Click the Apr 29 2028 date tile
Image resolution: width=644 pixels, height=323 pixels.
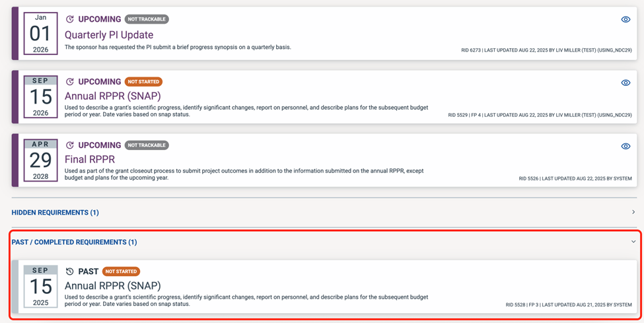tap(40, 161)
